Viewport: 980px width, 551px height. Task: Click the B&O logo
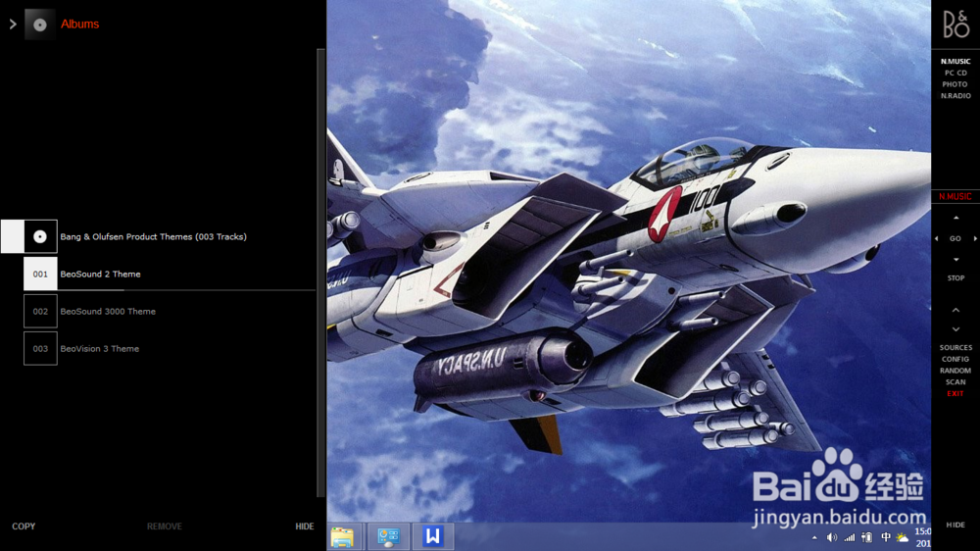tap(955, 24)
